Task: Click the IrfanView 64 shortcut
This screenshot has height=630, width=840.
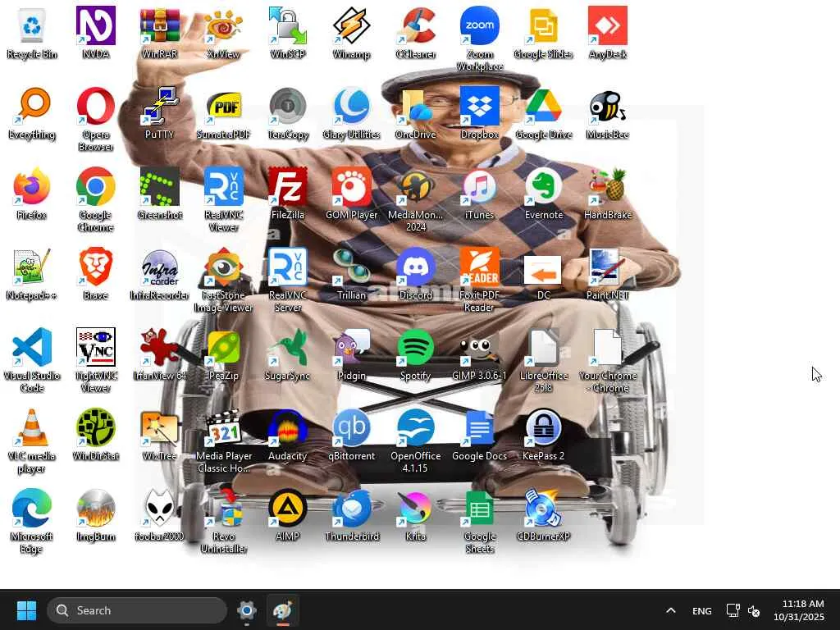Action: tap(160, 354)
